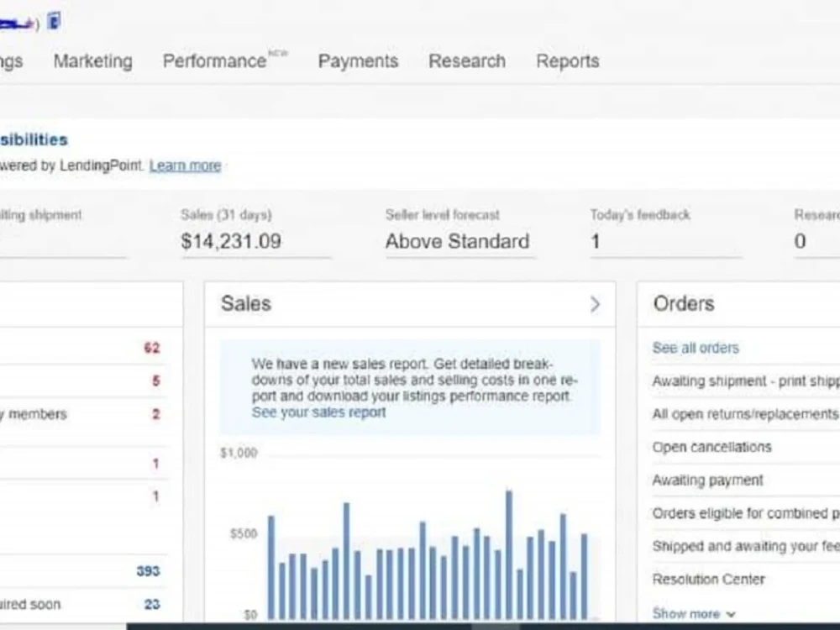Click the count 2 beside members

(x=156, y=414)
